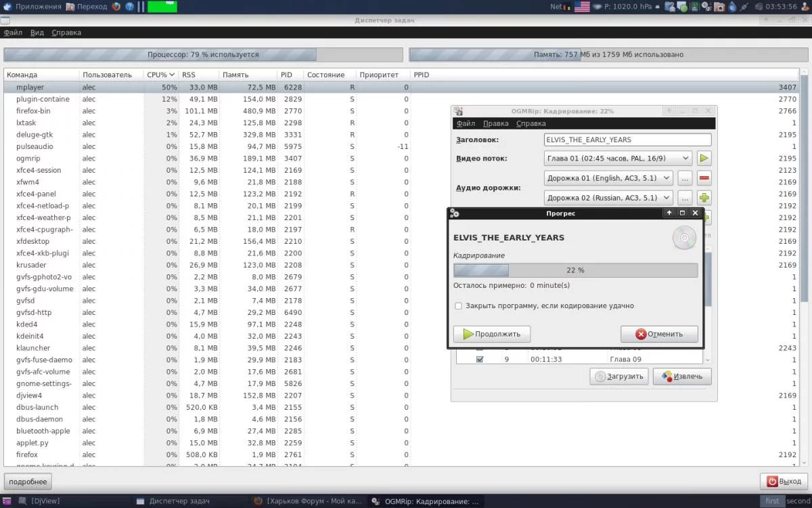Open Firefox launcher in top panel
The height and width of the screenshot is (508, 812).
(116, 6)
